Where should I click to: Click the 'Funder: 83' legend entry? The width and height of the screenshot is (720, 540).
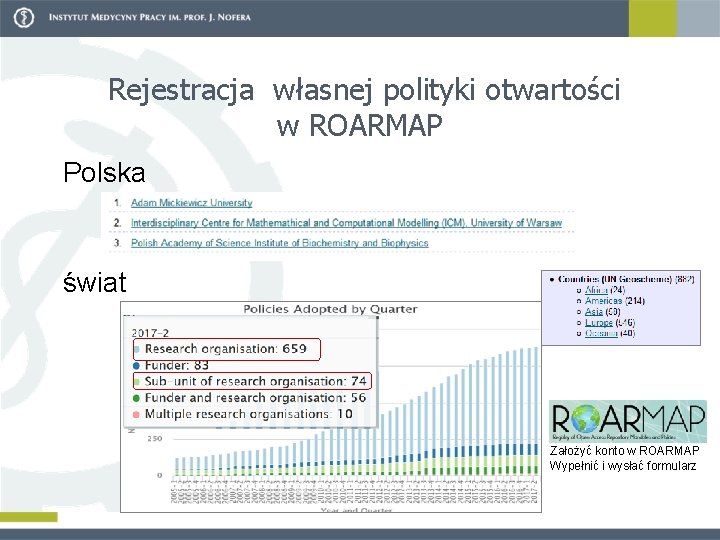[171, 366]
